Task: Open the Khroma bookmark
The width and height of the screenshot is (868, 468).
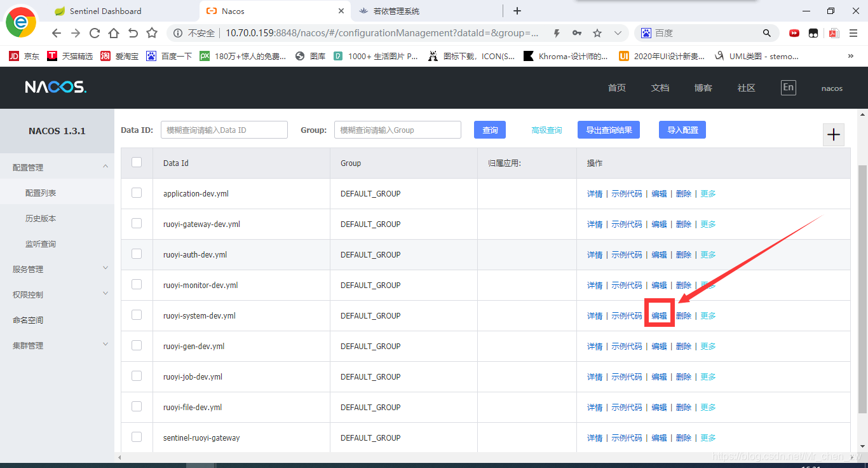Action: [x=566, y=56]
